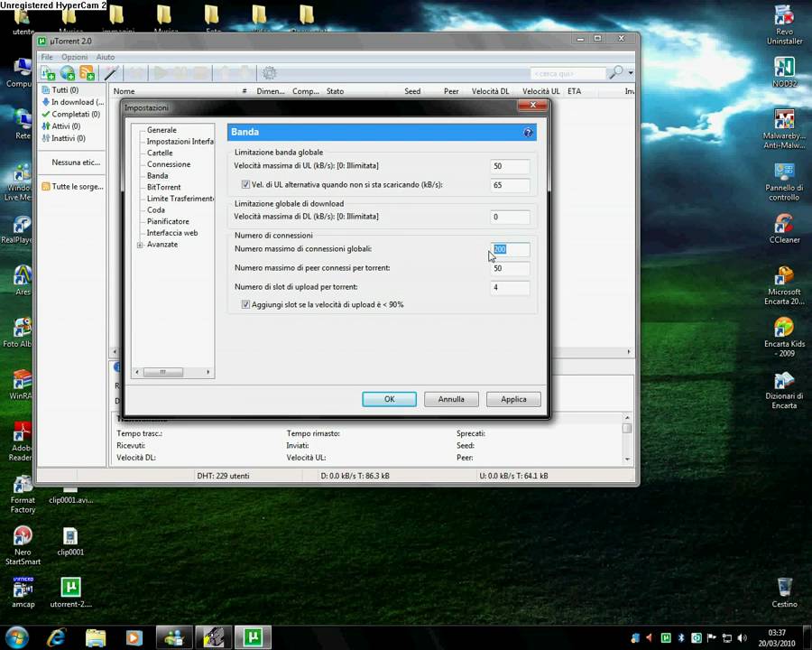The height and width of the screenshot is (650, 812).
Task: Select Cartelle in settings tree
Action: tap(160, 153)
